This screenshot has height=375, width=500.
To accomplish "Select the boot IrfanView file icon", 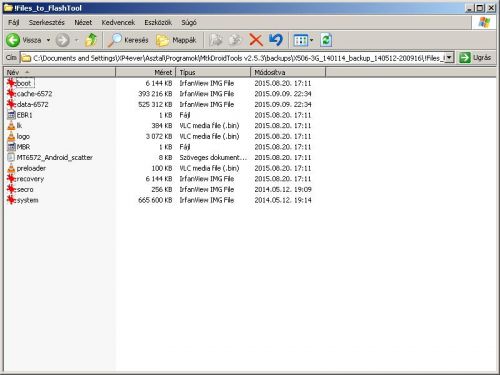I will tap(11, 83).
